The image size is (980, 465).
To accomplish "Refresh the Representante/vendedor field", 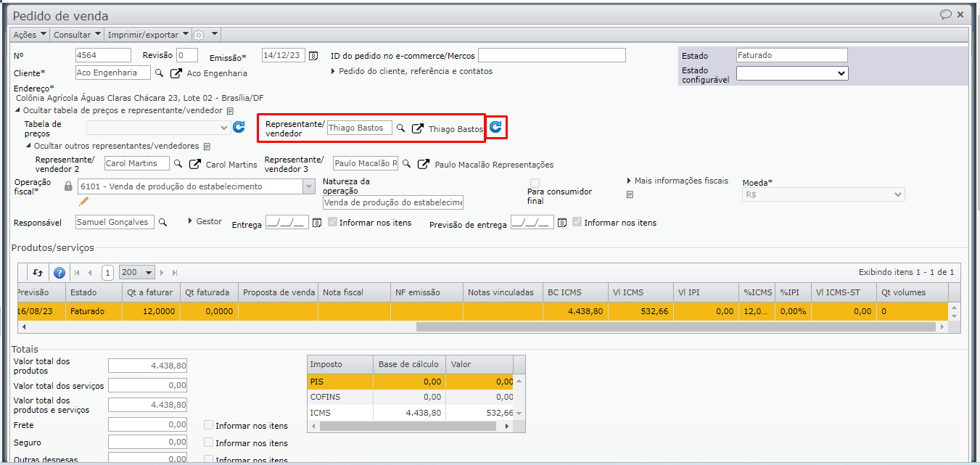I will click(x=495, y=127).
